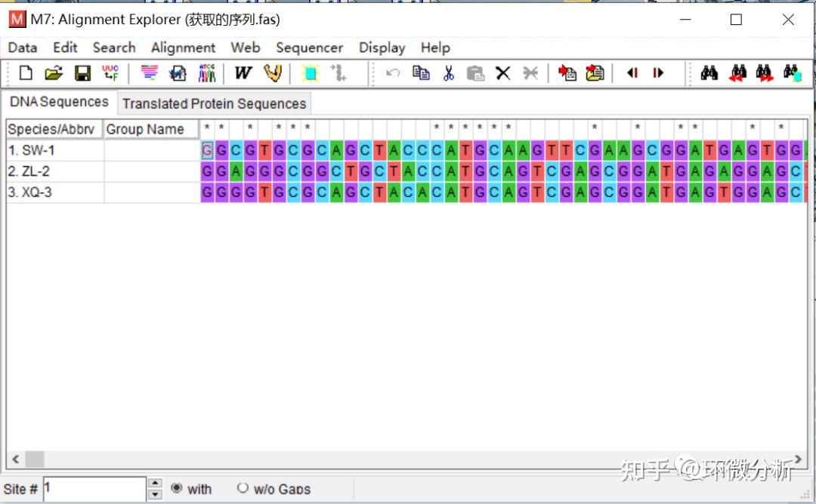Select the 1. SW-1 sequence row

tap(55, 150)
